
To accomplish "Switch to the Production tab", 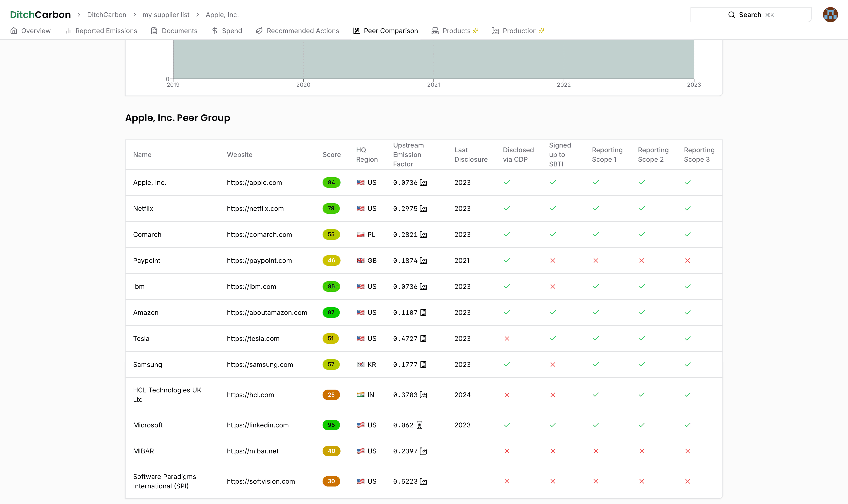I will tap(518, 31).
